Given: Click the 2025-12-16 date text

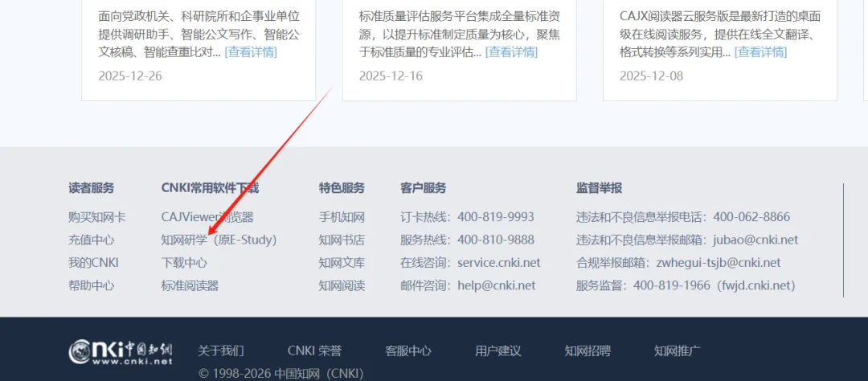Looking at the screenshot, I should (391, 76).
